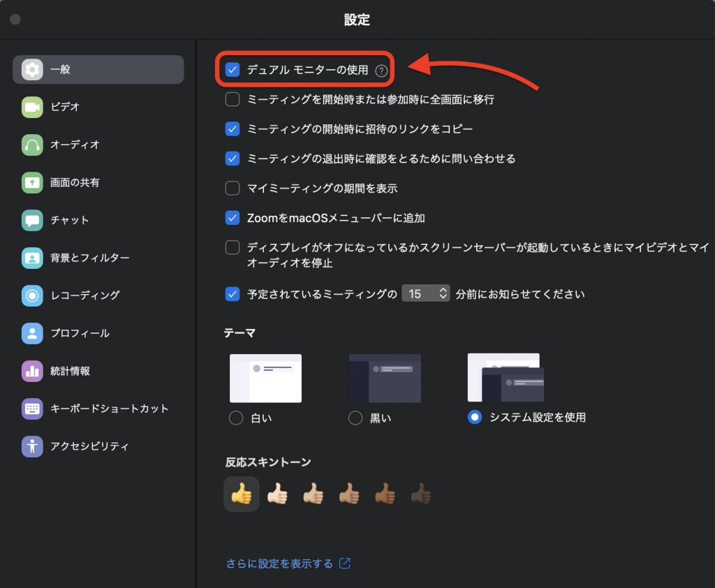This screenshot has height=588, width=715.
Task: Click the dark theme preview thumbnail
Action: [385, 378]
